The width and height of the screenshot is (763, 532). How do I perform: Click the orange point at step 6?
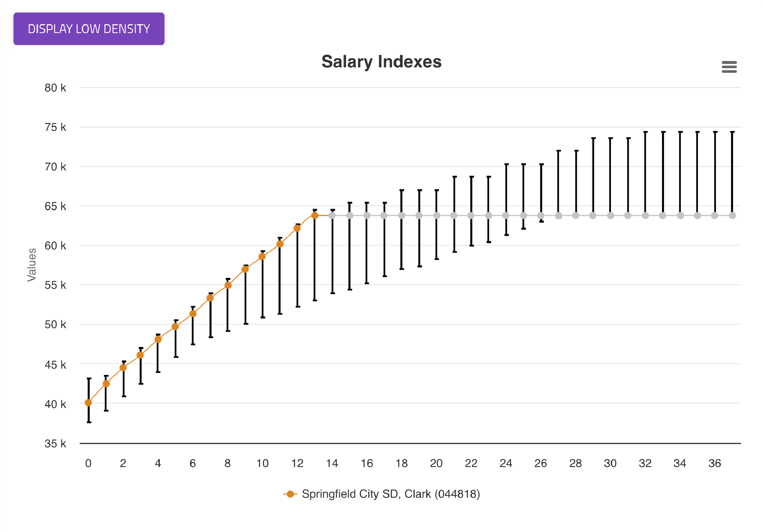click(193, 314)
